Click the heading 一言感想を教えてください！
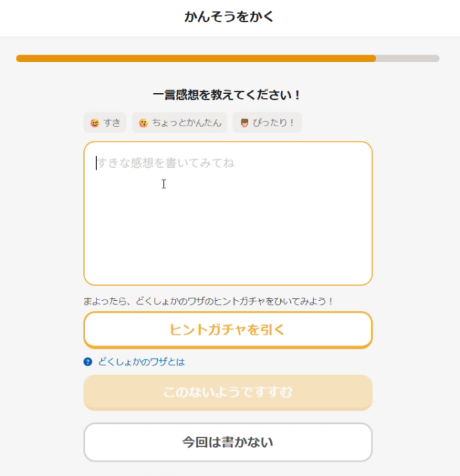Image resolution: width=460 pixels, height=476 pixels. click(x=227, y=95)
